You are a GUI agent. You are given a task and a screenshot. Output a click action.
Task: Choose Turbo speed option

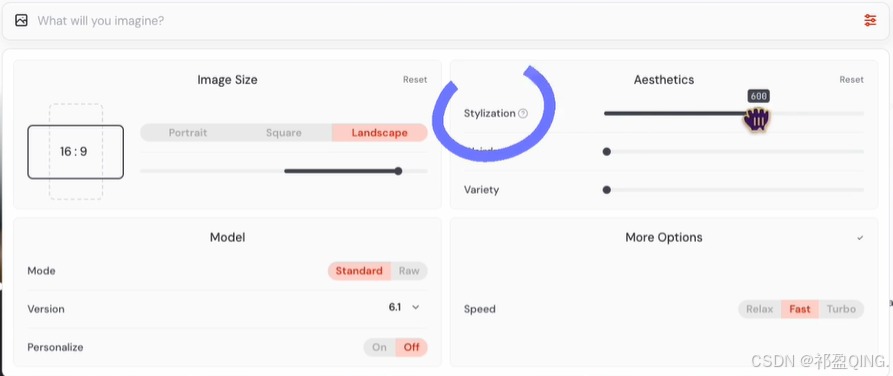(841, 309)
